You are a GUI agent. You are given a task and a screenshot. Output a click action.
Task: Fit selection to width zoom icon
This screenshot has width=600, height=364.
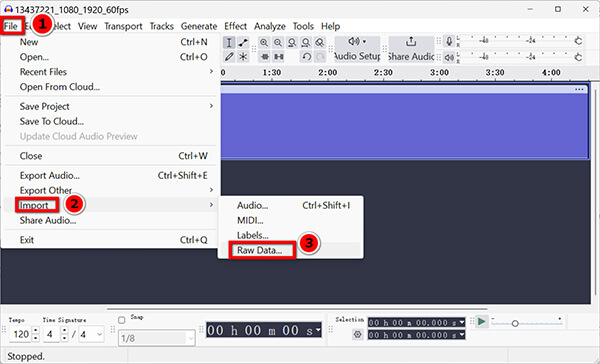(292, 42)
